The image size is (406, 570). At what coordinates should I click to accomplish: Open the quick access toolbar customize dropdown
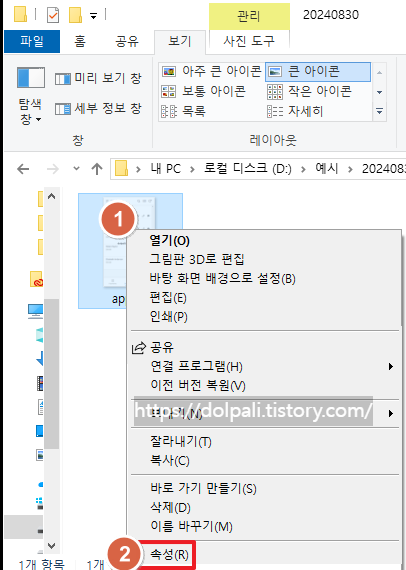(93, 16)
